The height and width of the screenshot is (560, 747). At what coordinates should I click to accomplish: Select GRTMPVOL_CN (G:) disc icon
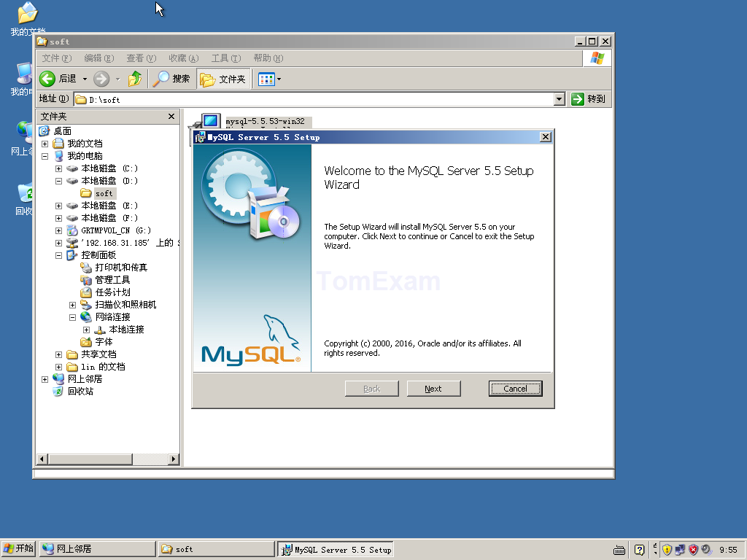[x=72, y=230]
